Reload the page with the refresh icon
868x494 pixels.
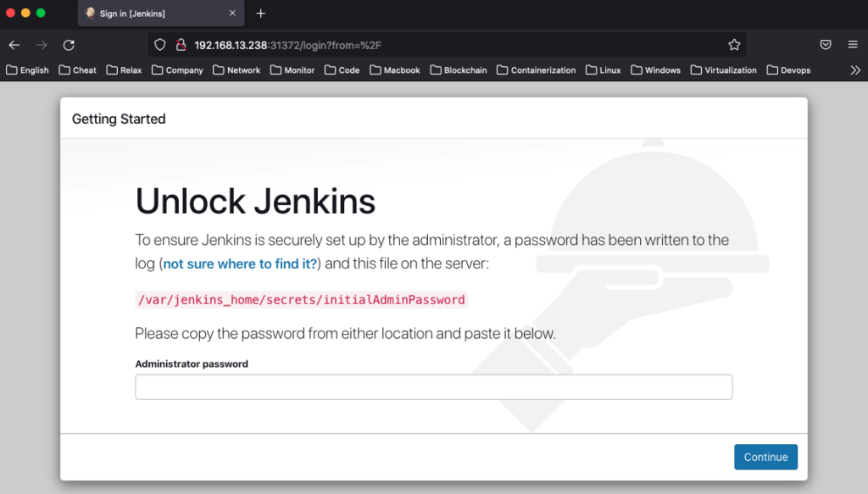pyautogui.click(x=69, y=45)
